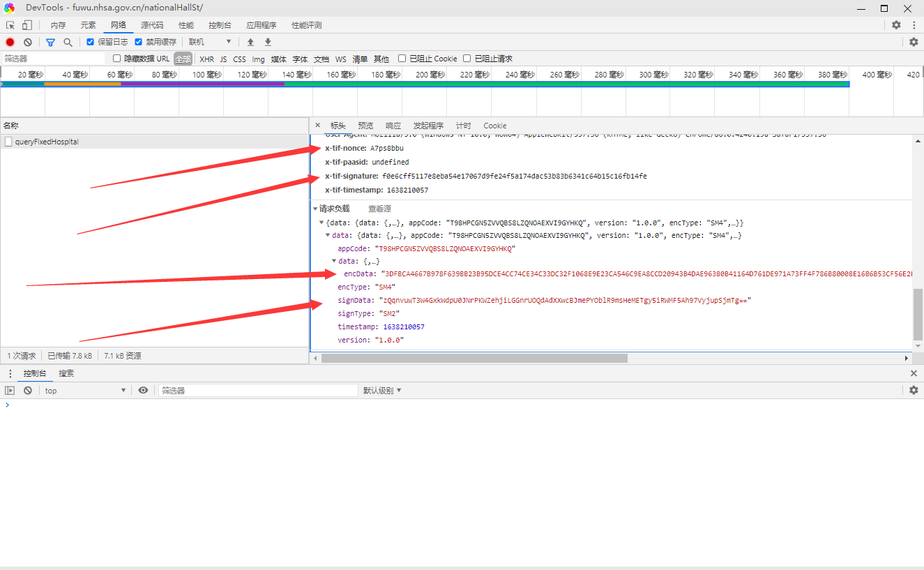
Task: Click view source link in payload
Action: pyautogui.click(x=379, y=209)
